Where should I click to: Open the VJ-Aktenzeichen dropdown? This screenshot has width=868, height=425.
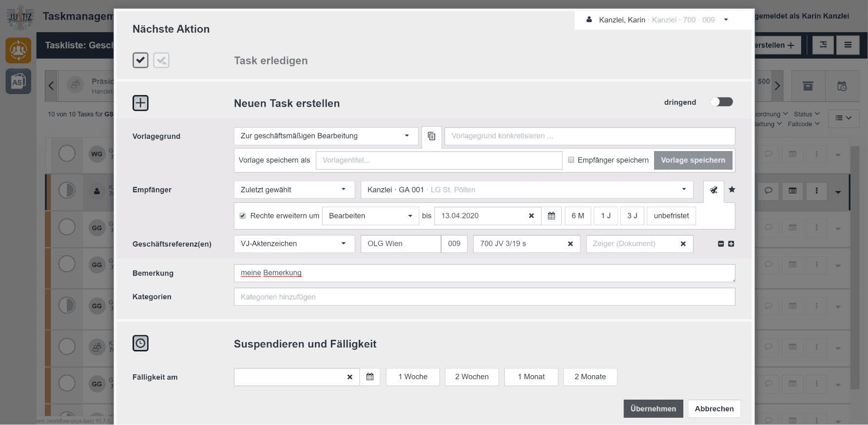[294, 244]
